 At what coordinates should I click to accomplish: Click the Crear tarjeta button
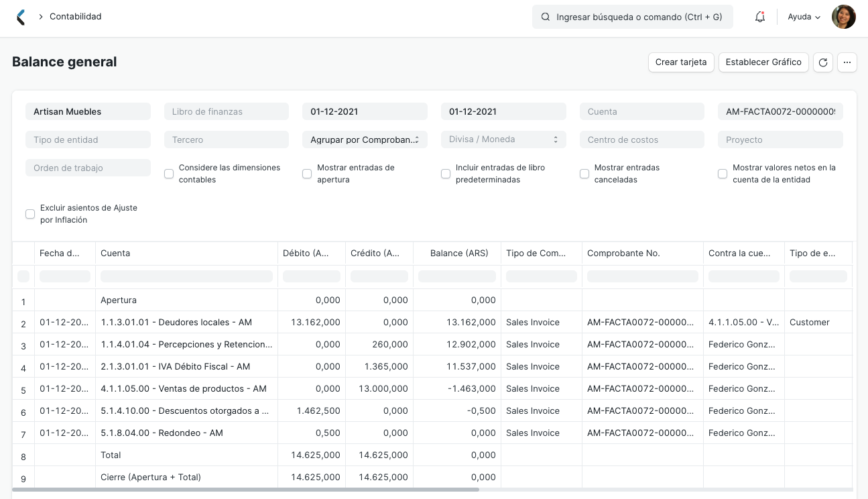coord(681,62)
